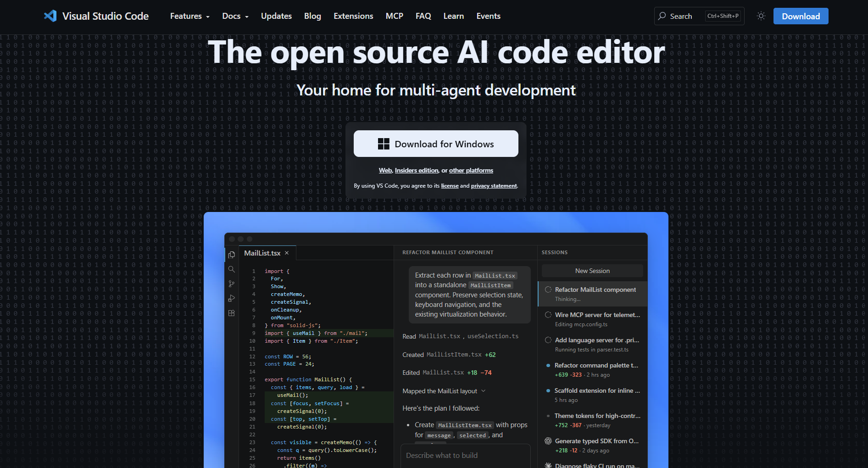
Task: Click the const PAGE = 24 code line
Action: click(289, 364)
